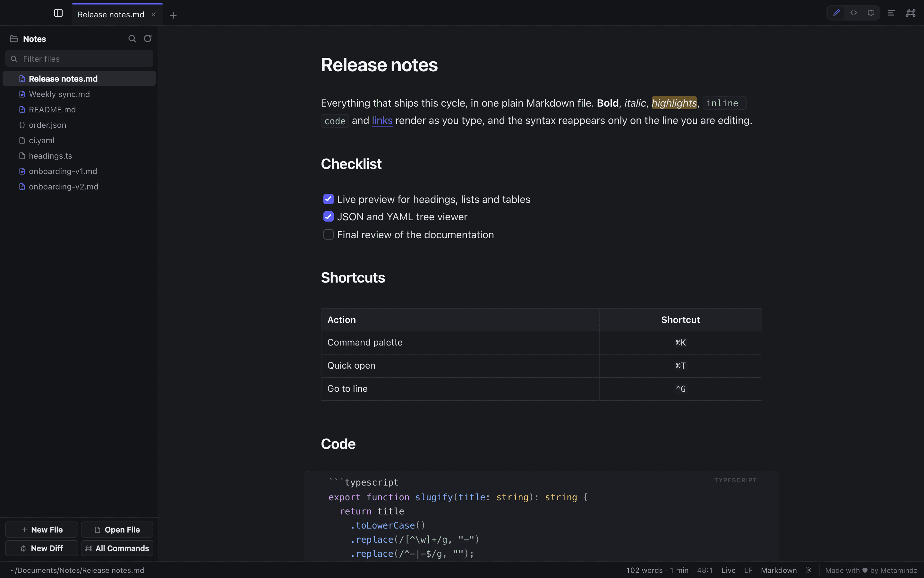The image size is (924, 578).
Task: Click the Action table header
Action: point(460,320)
